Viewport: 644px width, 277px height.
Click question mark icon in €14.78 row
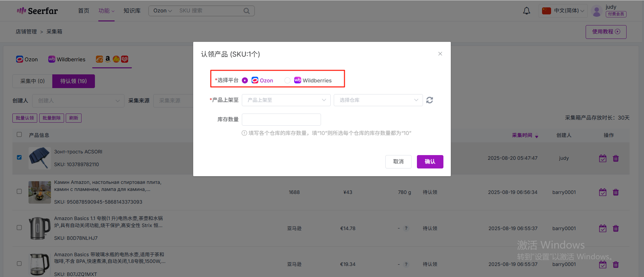(x=406, y=228)
